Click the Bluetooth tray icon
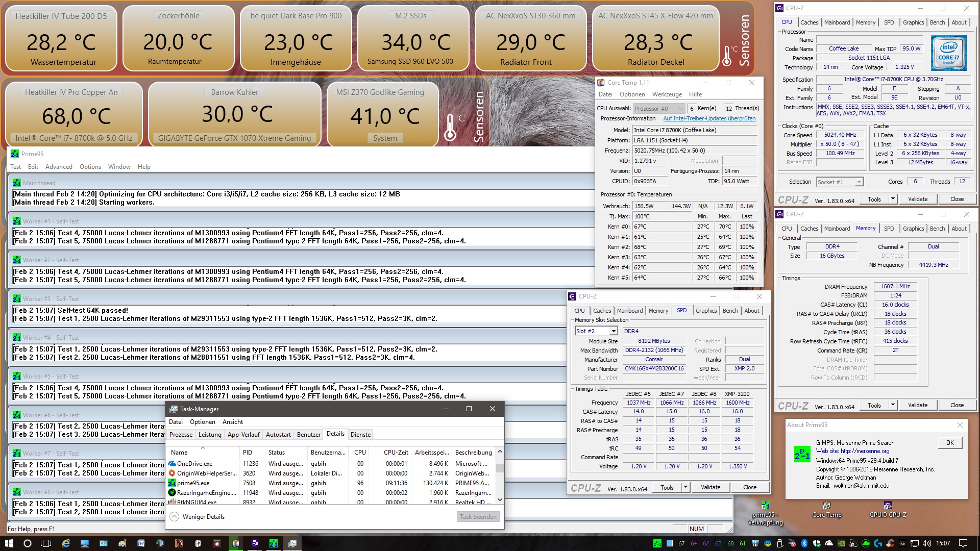Viewport: 980px width, 551px height. coord(804,543)
